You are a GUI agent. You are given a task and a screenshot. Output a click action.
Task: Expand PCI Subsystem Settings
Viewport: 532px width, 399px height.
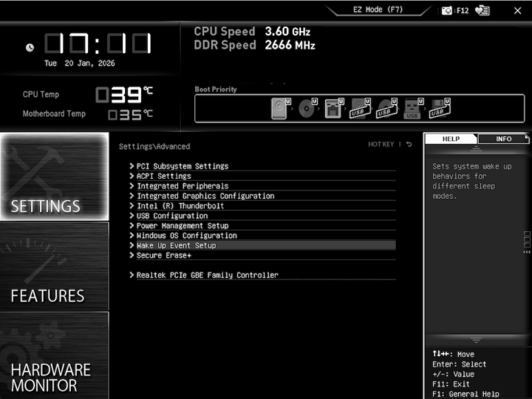(x=182, y=166)
